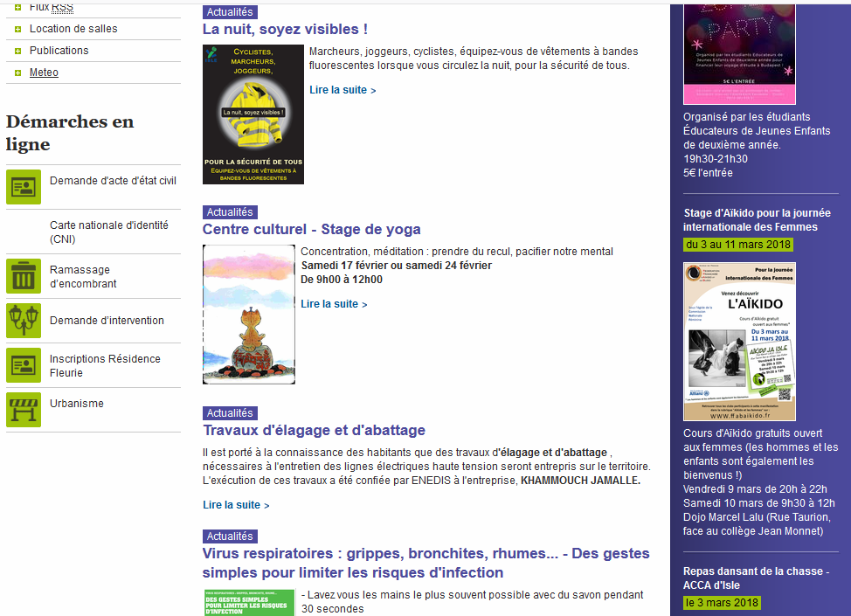Open La nuit, soyez visibles headline
The image size is (851, 616).
[x=285, y=29]
